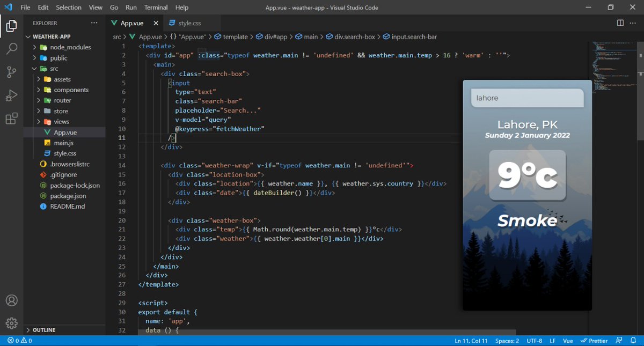Expand the OUTLINE section
This screenshot has height=346, width=644.
(64, 330)
